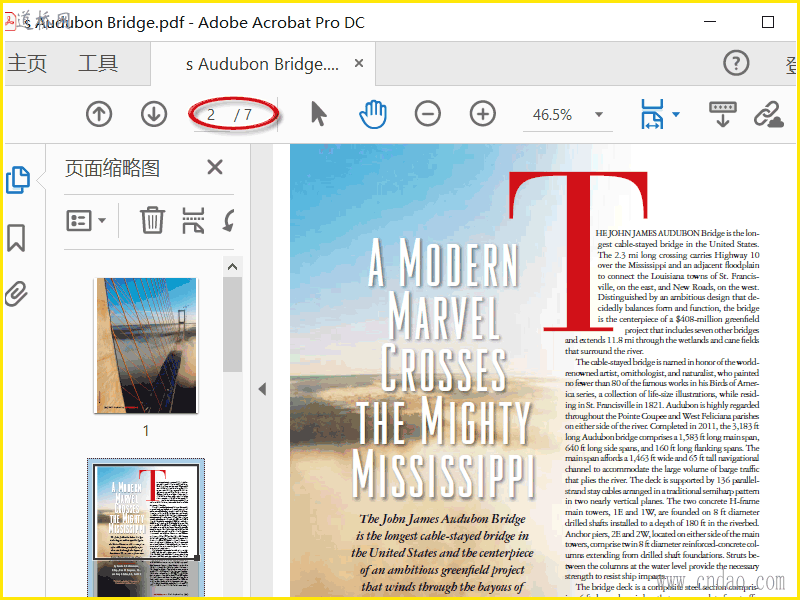Activate the Hand pan tool
The image size is (800, 600).
coord(373,114)
